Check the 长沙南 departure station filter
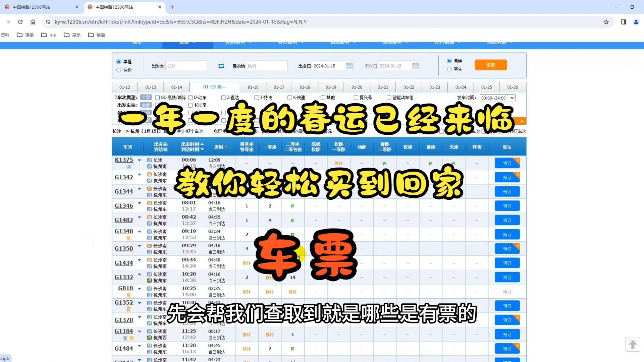 point(190,105)
